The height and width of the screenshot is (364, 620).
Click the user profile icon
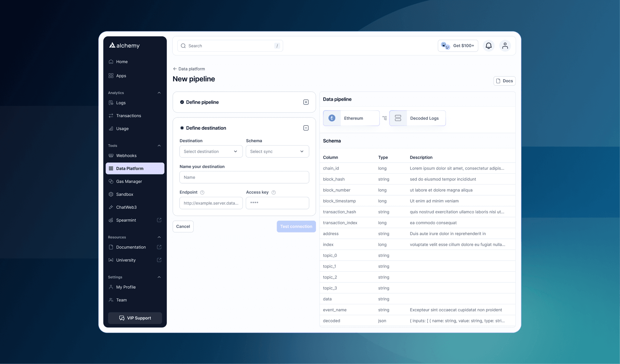505,45
